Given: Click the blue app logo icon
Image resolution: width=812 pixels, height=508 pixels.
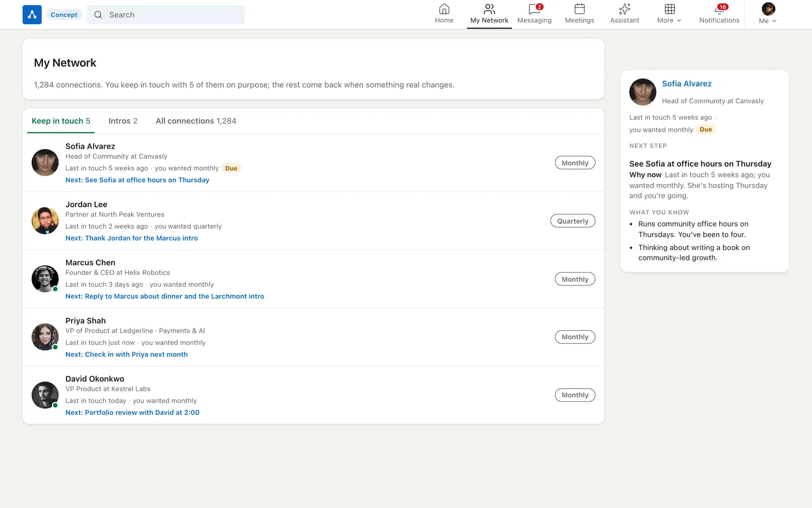Looking at the screenshot, I should coord(32,15).
